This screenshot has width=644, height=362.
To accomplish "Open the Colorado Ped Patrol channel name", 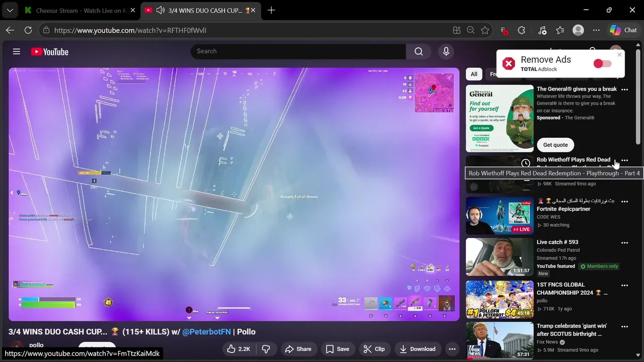I will (558, 250).
